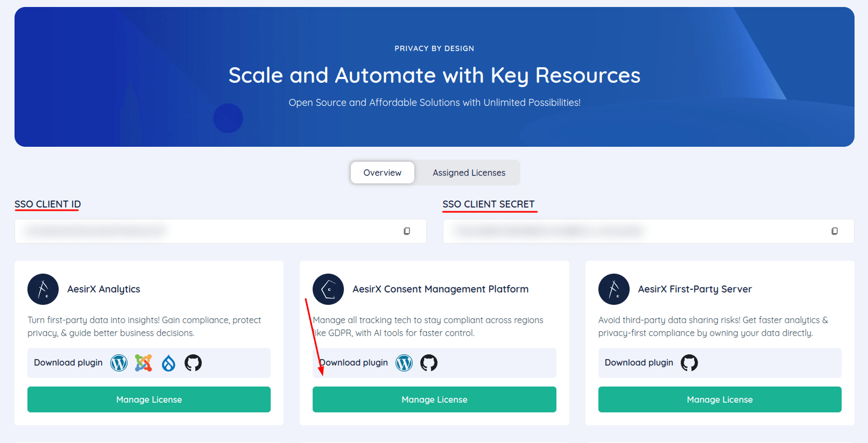Click the SSO CLIENT SECRET label
Screen dimensions: 868x443
[489, 204]
